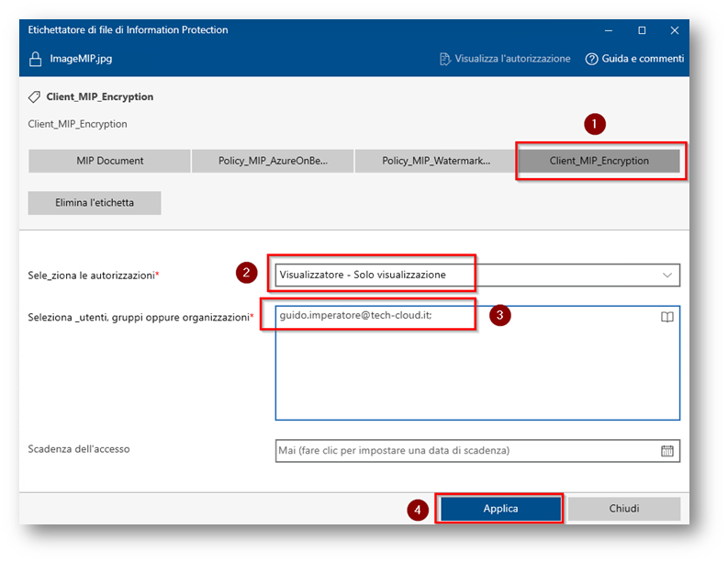Viewport: 728px width, 563px height.
Task: Open the address book icon in users field
Action: (x=666, y=317)
